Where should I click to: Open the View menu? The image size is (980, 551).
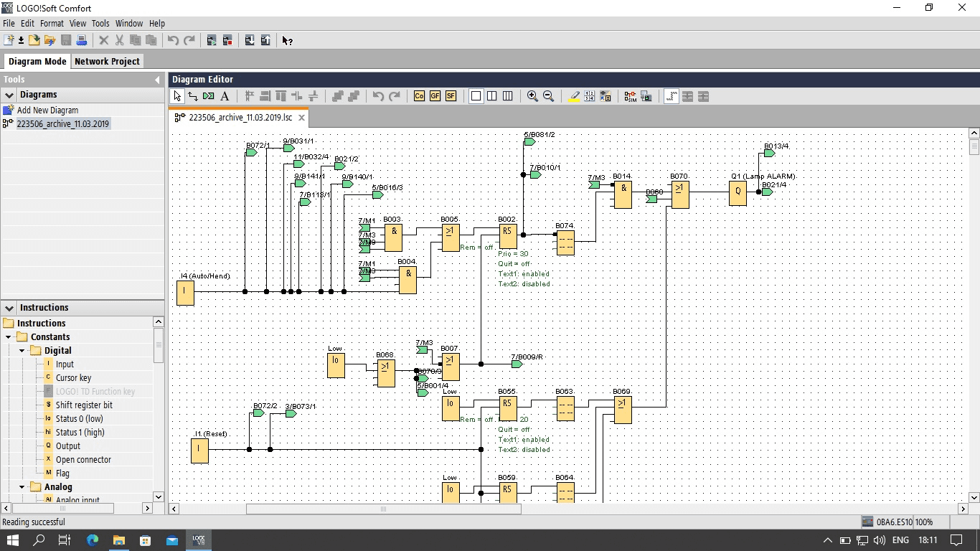(77, 23)
